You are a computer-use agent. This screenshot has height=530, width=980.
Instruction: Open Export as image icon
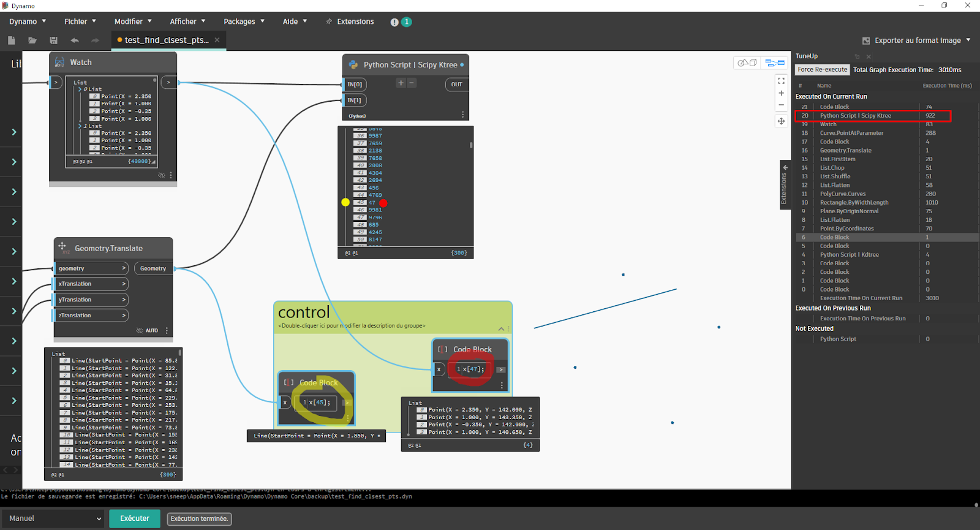(x=866, y=40)
